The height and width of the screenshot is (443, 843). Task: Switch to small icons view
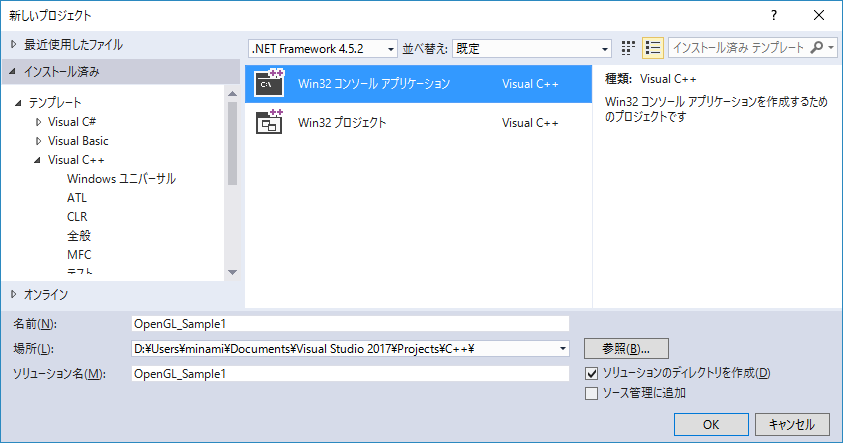click(x=628, y=48)
